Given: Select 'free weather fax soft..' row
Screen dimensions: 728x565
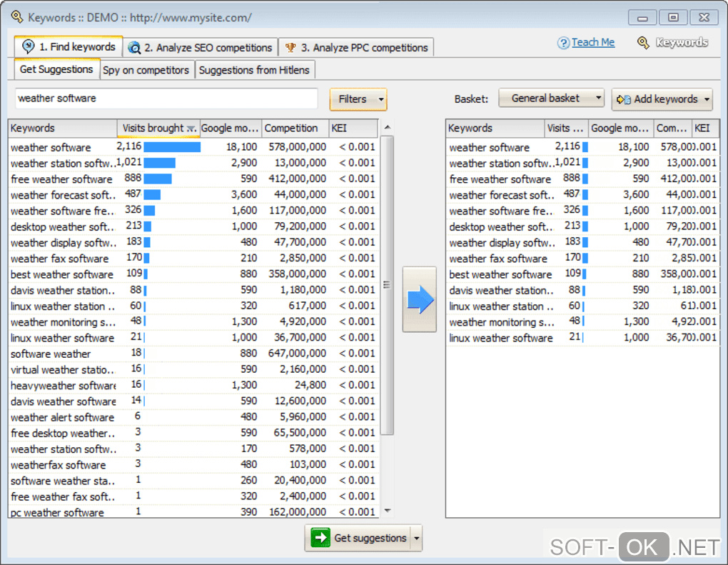Looking at the screenshot, I should [193, 496].
